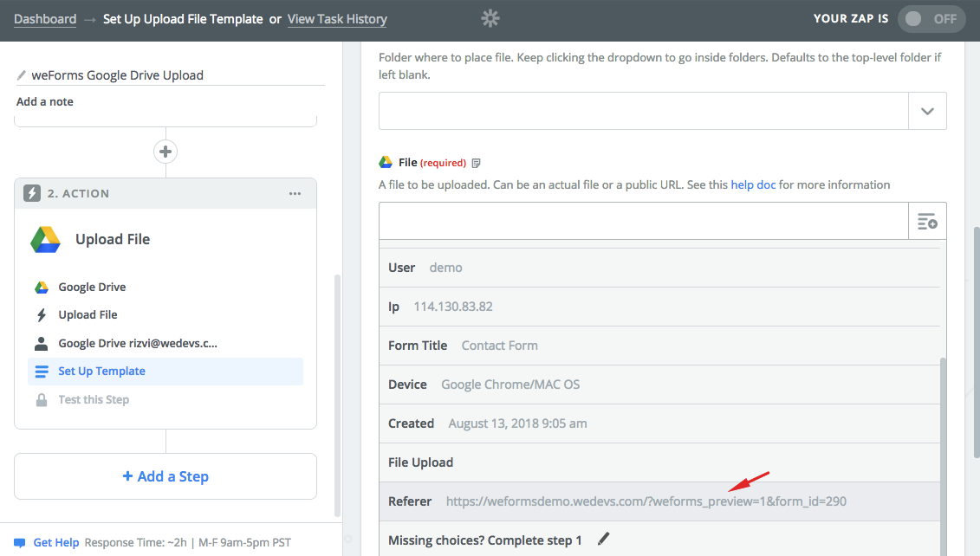Click the template lines icon
The width and height of the screenshot is (980, 556).
click(x=42, y=372)
